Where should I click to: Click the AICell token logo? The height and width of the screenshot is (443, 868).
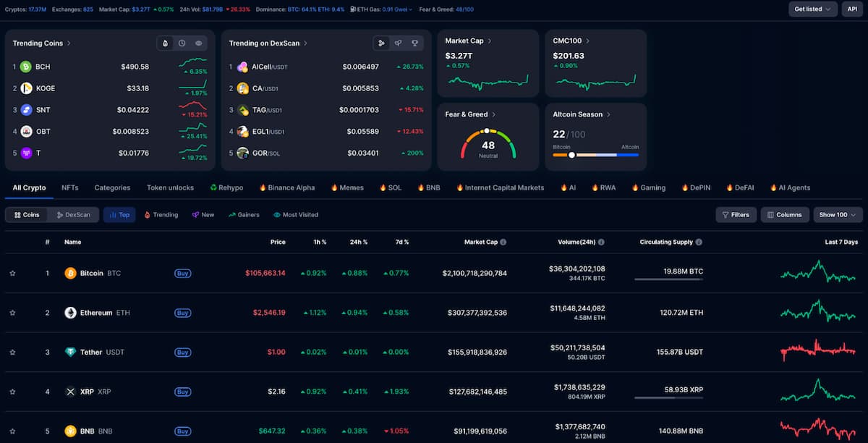[x=243, y=67]
